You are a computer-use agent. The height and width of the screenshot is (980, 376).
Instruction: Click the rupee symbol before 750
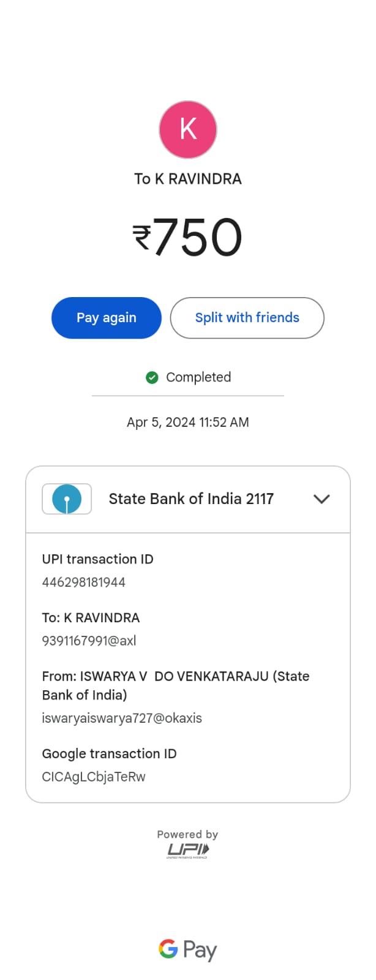pyautogui.click(x=141, y=238)
